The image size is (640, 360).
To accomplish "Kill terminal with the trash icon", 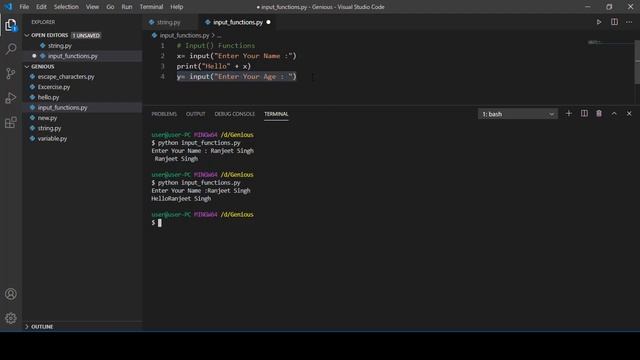I will tap(599, 113).
